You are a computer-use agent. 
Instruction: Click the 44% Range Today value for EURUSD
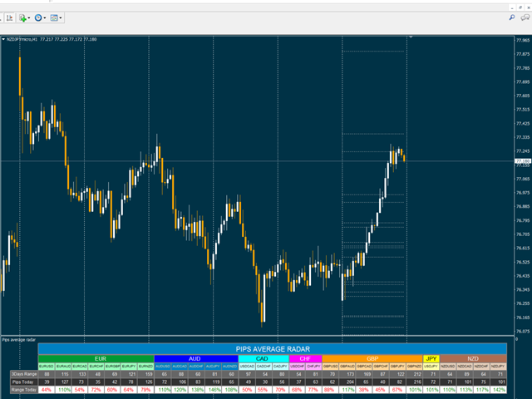[47, 390]
